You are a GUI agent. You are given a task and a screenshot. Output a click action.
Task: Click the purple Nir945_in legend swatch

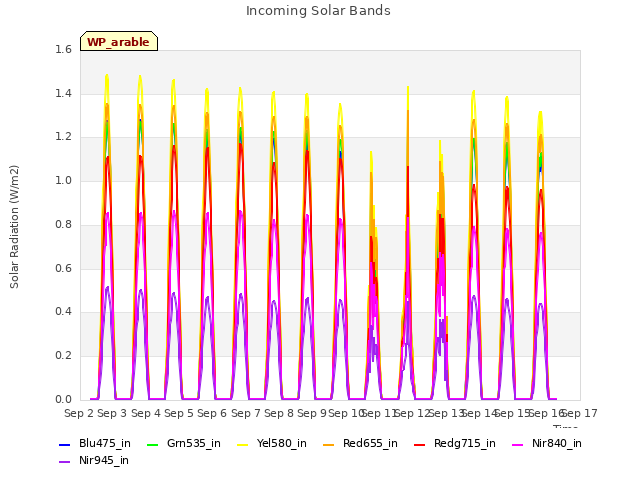click(64, 462)
